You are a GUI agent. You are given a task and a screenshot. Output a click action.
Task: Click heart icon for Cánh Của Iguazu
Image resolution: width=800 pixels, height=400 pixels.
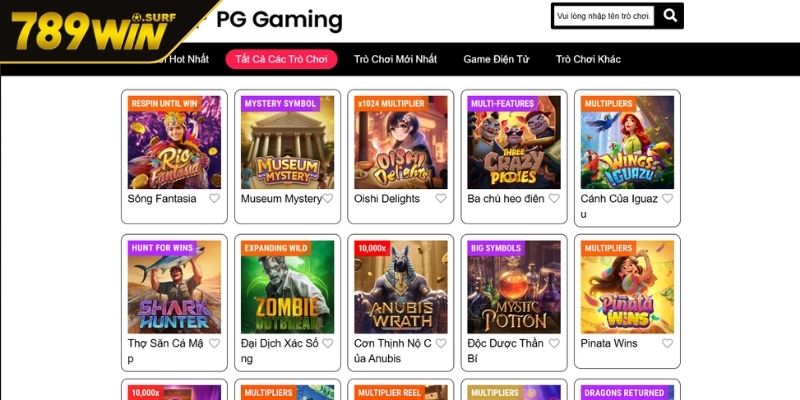point(667,198)
